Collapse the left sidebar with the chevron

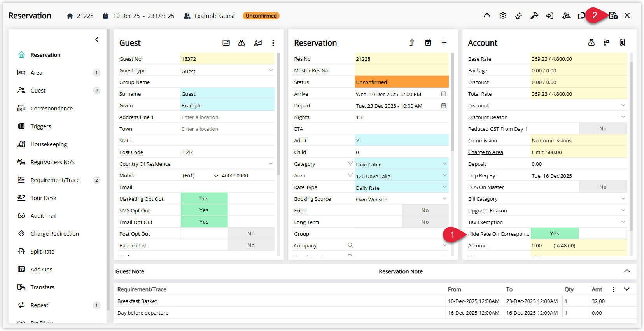(x=97, y=39)
